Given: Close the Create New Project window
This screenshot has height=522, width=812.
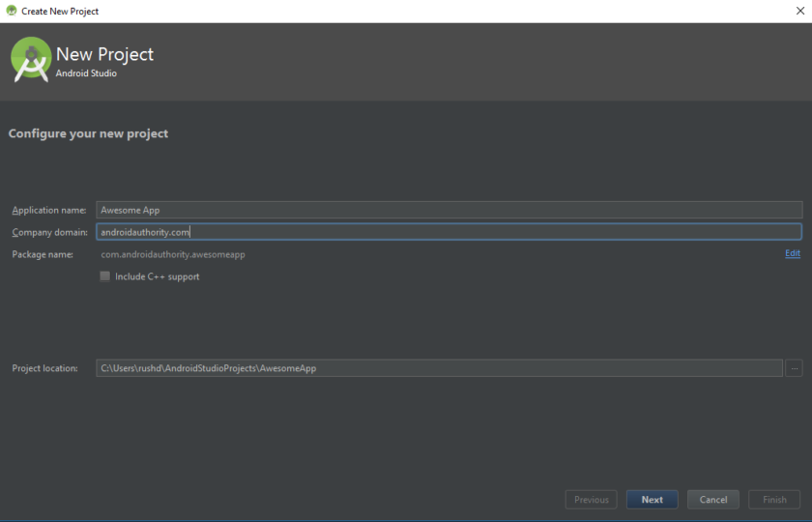Looking at the screenshot, I should tap(798, 11).
